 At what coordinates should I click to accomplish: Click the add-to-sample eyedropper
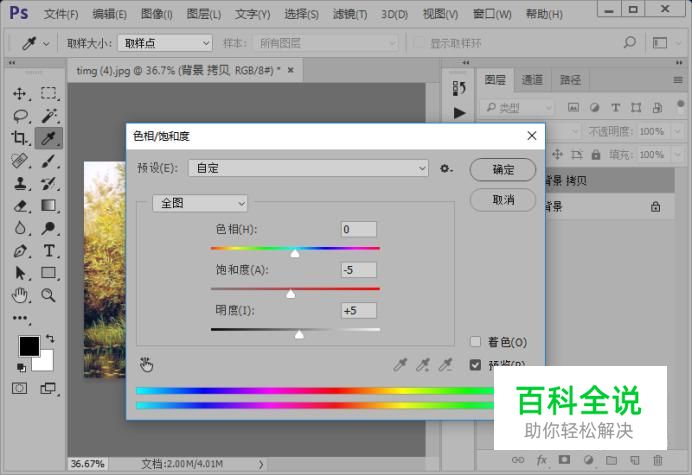pos(423,365)
